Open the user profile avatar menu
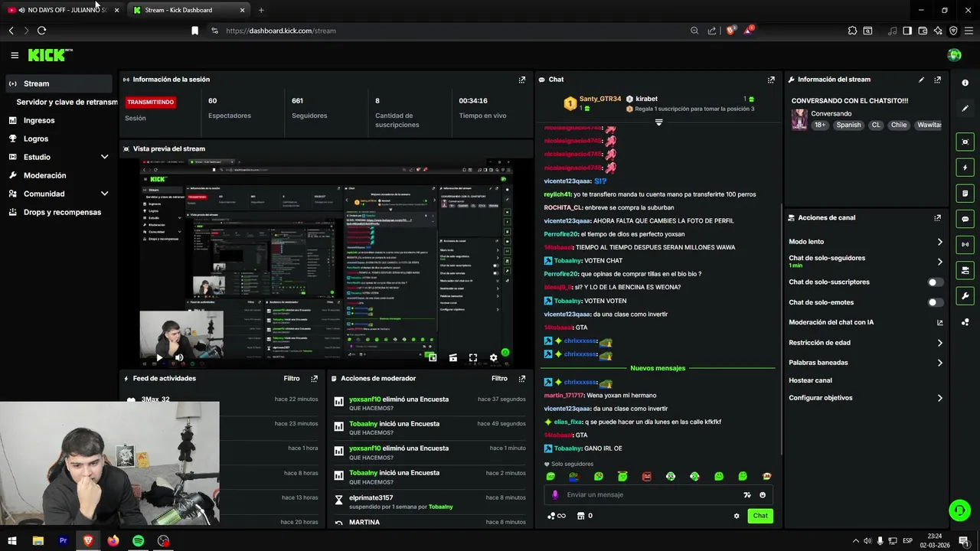The image size is (980, 551). [954, 55]
